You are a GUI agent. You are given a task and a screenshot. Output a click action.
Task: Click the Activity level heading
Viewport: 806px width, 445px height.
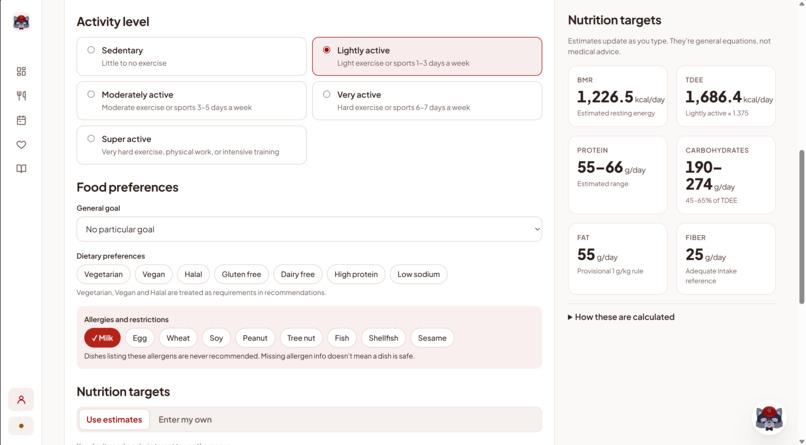(113, 22)
